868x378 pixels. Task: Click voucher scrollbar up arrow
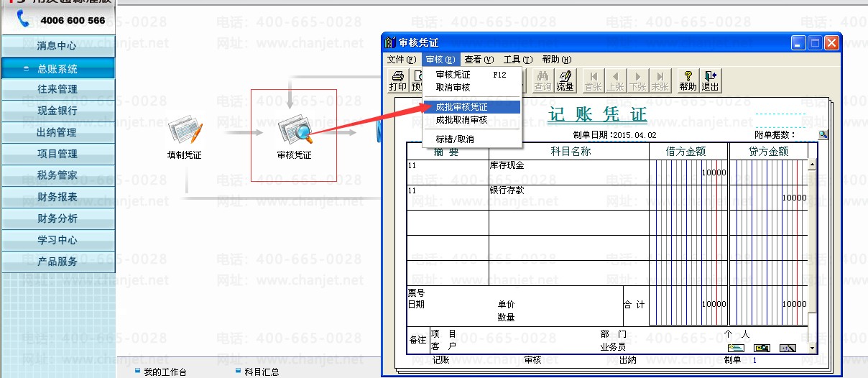tap(813, 165)
